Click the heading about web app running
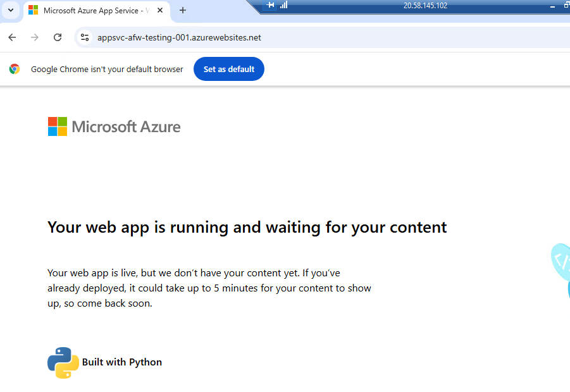 tap(247, 227)
